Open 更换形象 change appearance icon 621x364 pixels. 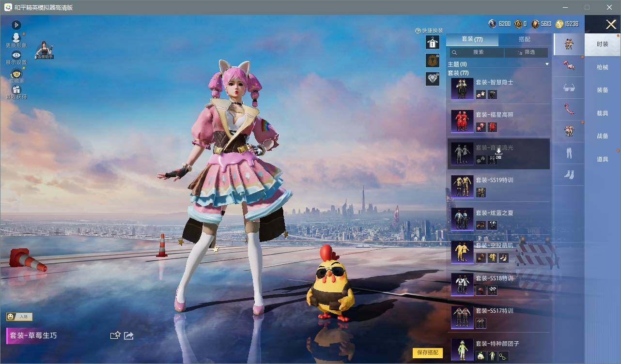coord(16,40)
